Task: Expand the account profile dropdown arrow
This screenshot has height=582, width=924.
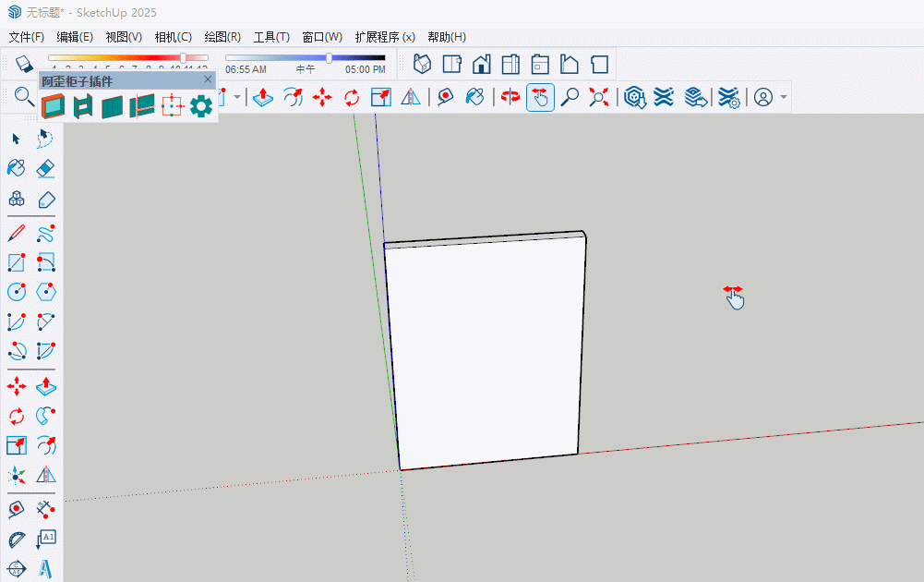Action: click(x=784, y=97)
